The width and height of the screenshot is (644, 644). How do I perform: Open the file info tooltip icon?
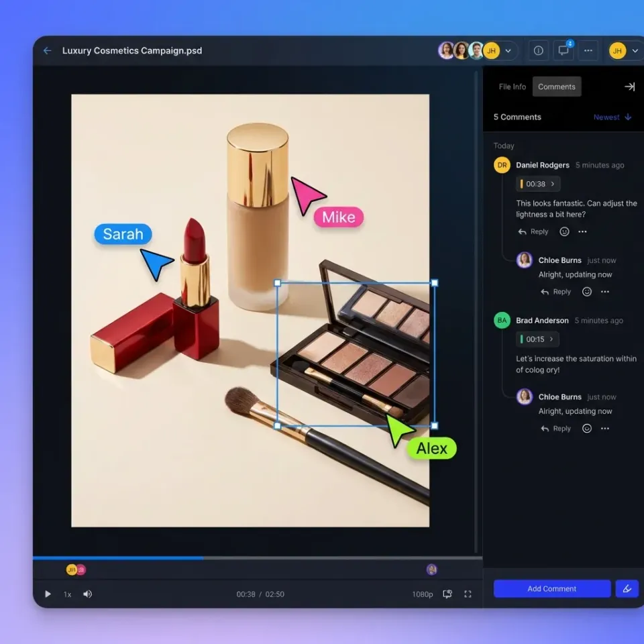(538, 50)
